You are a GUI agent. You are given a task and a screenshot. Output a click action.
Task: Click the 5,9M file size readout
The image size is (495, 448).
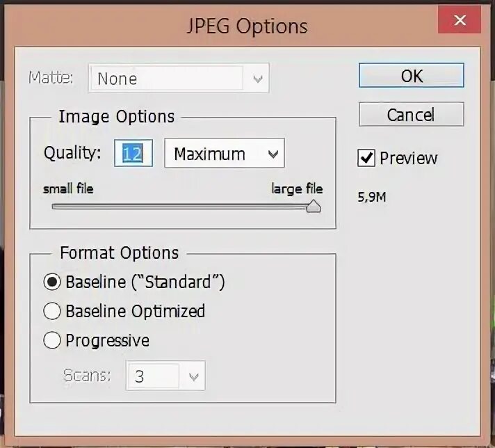(x=371, y=197)
